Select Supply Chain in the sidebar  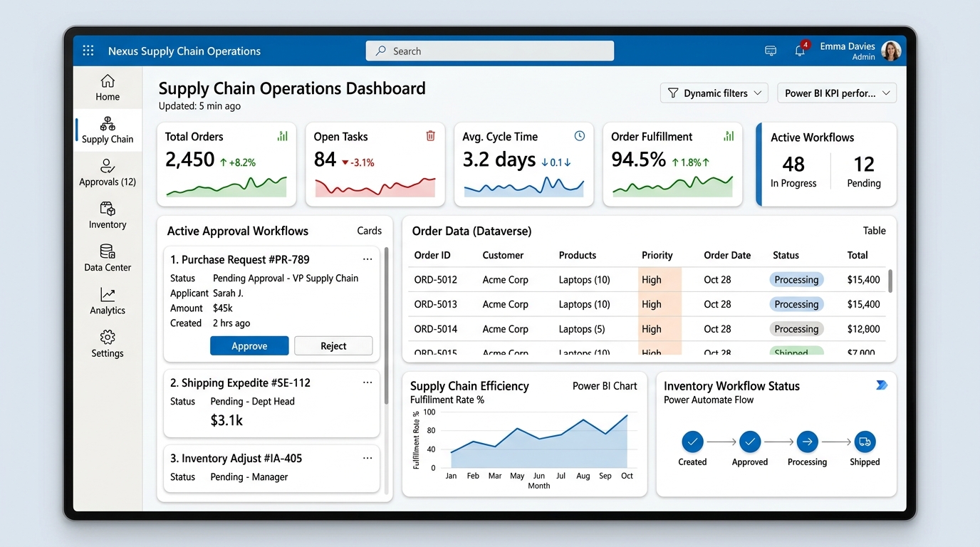[x=108, y=130]
